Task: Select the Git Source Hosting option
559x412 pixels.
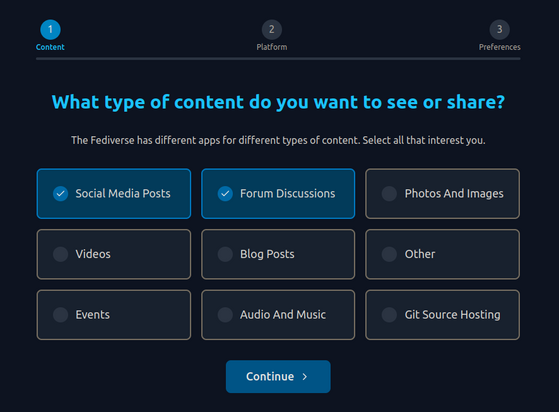Action: (442, 315)
